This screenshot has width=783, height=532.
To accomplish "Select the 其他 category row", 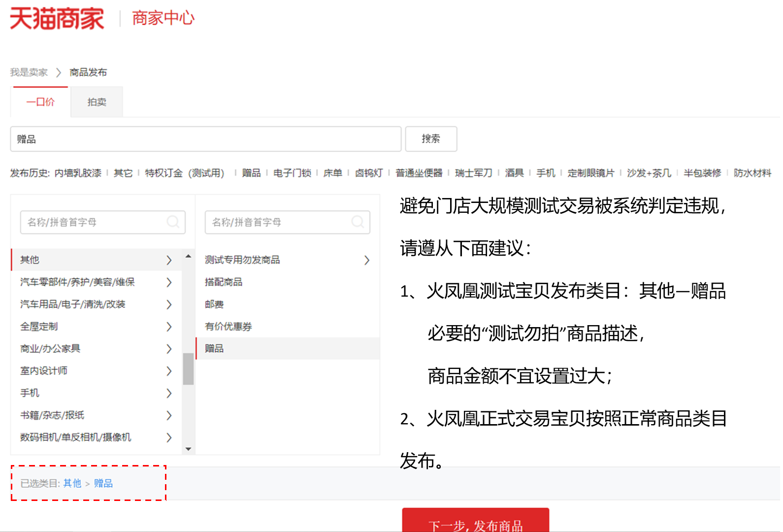I will pos(97,260).
